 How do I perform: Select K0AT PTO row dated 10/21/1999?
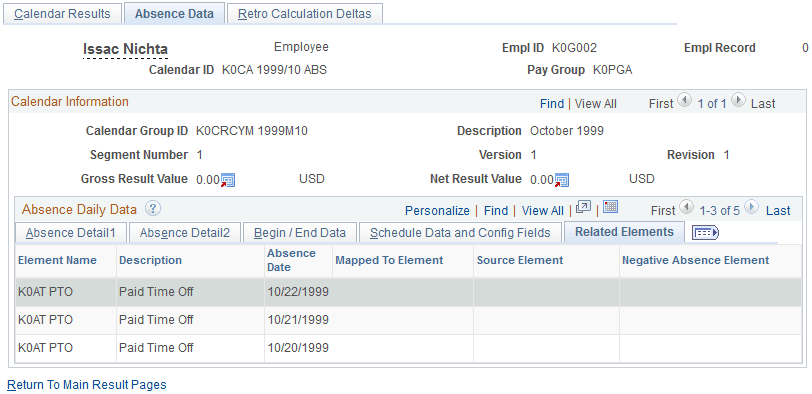(x=408, y=320)
